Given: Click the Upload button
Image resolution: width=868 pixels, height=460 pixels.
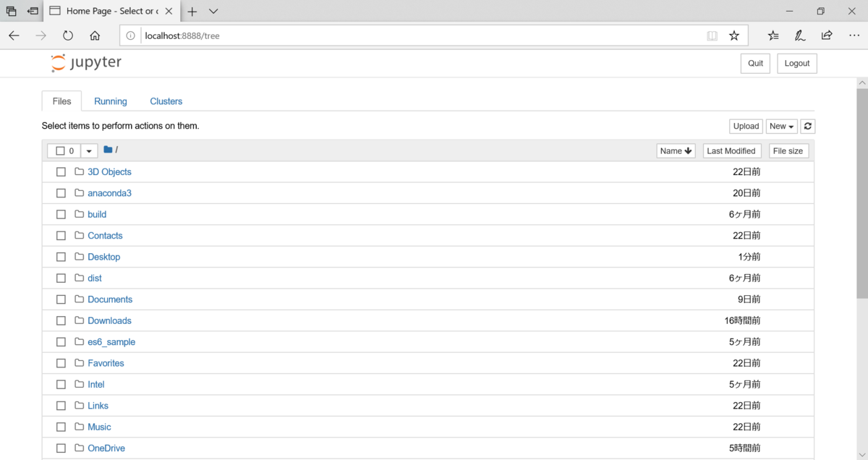Looking at the screenshot, I should pyautogui.click(x=746, y=126).
